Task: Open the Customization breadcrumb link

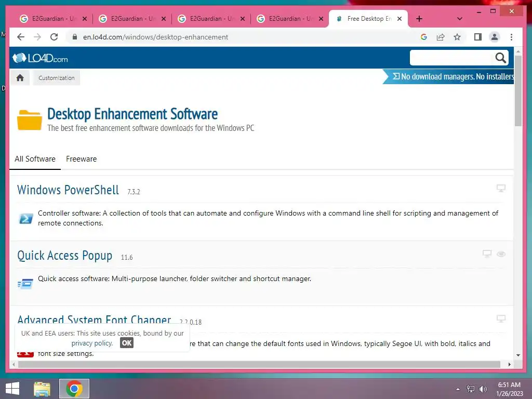Action: coord(56,78)
